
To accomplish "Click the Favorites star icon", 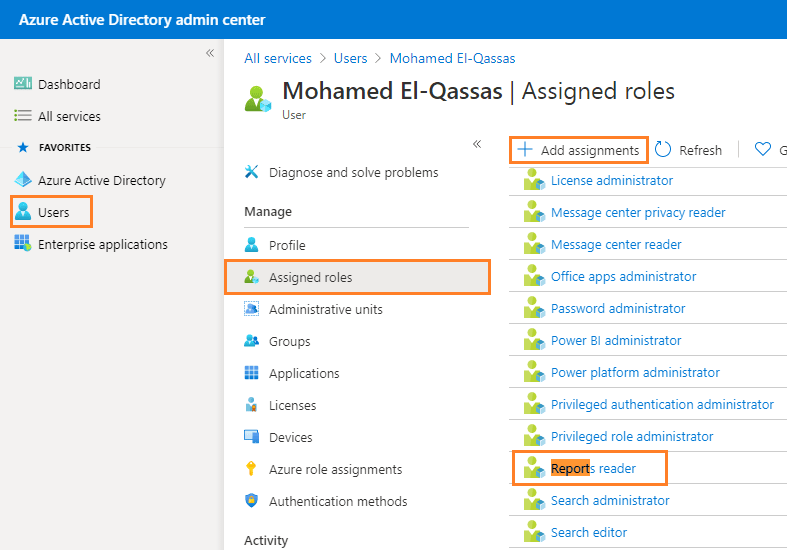I will point(23,147).
